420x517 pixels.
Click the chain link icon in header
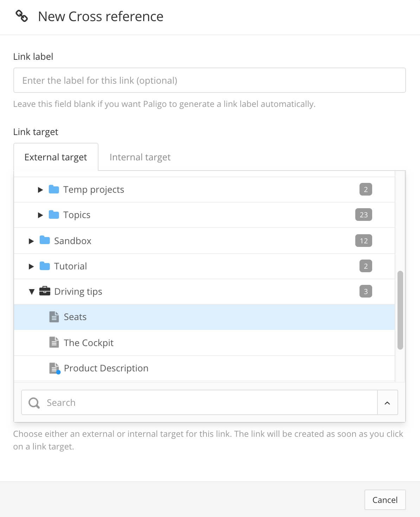[22, 16]
